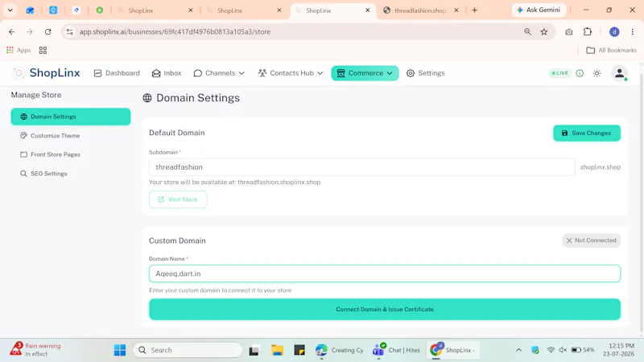Switch to the first ShopLinx tab
Screen dimensions: 644x362
tap(155, 10)
